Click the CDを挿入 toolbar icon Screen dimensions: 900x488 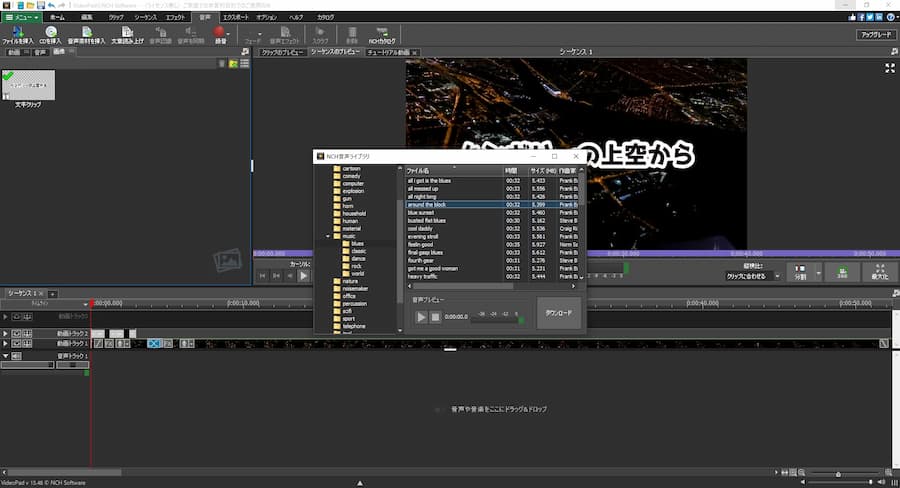click(51, 32)
